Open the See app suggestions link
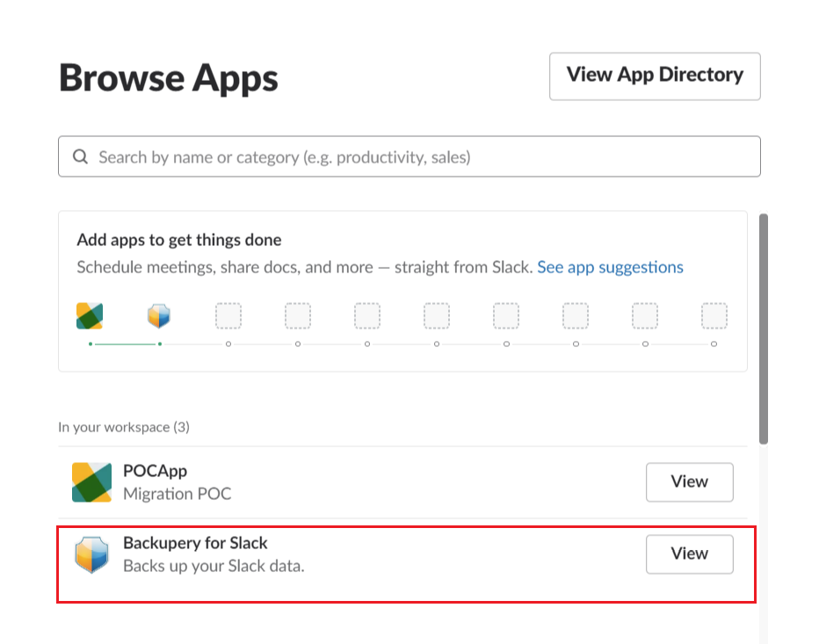The image size is (819, 644). 610,267
